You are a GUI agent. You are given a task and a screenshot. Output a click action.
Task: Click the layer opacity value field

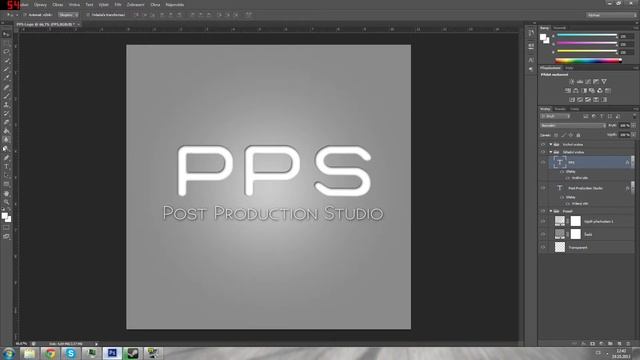click(x=624, y=126)
